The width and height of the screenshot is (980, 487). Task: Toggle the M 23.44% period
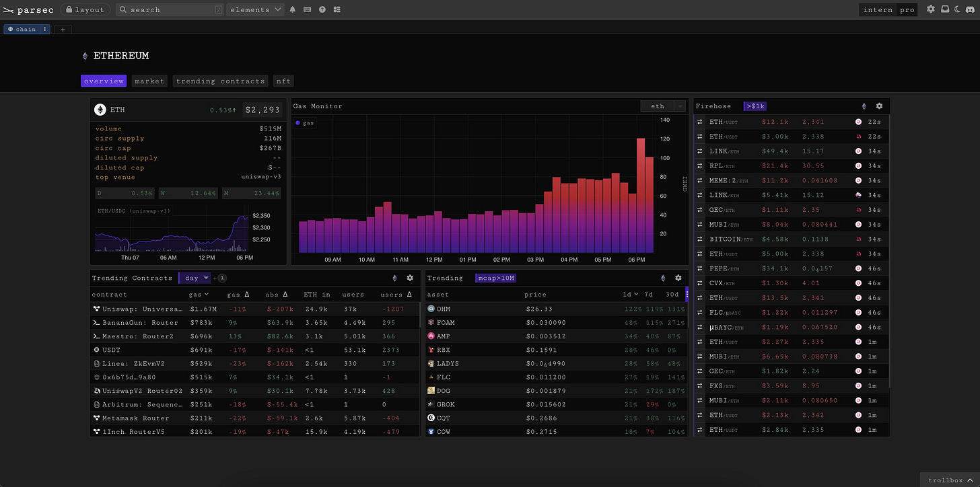[251, 193]
